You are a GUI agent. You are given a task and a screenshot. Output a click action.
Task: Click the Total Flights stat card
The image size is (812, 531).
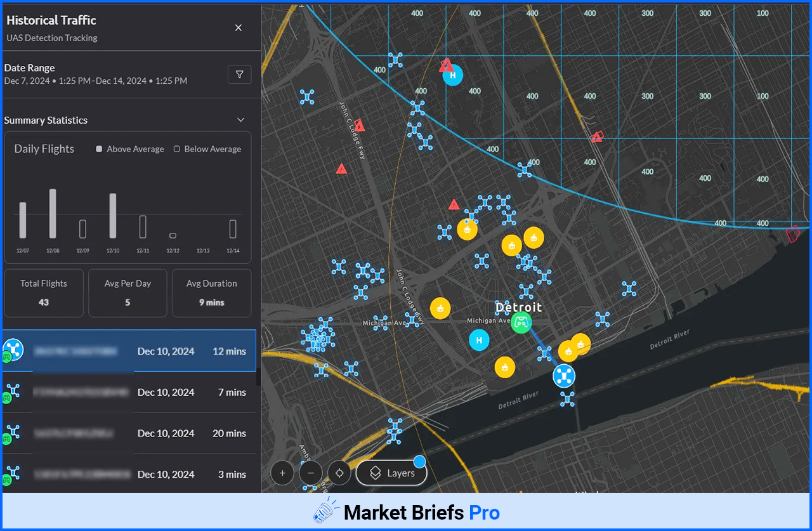[44, 292]
